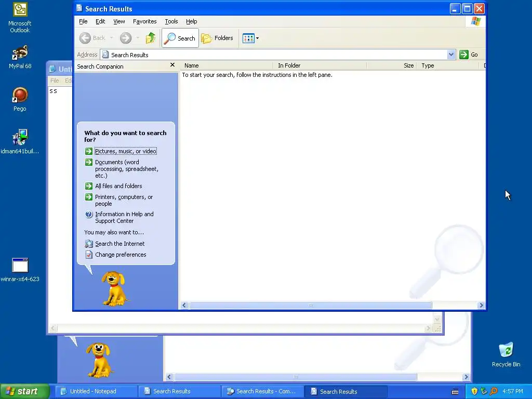Click the Back arrow toolbar icon
The image size is (532, 399).
coord(85,38)
